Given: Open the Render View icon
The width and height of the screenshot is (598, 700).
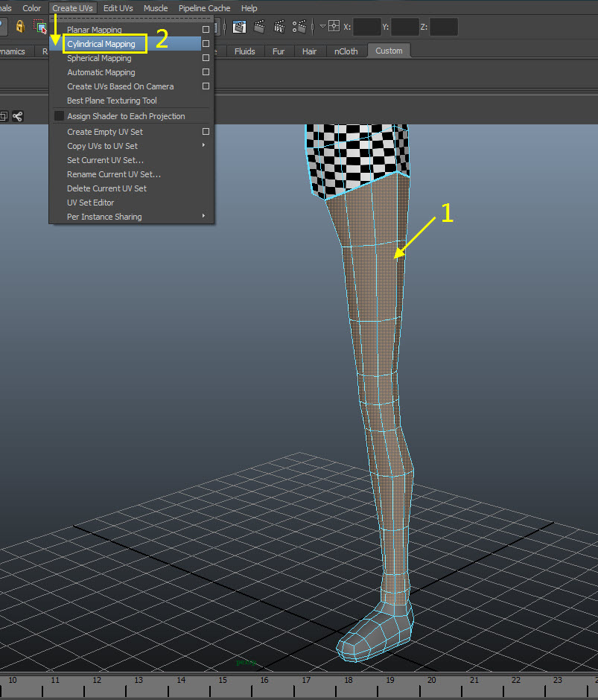Looking at the screenshot, I should coord(238,27).
